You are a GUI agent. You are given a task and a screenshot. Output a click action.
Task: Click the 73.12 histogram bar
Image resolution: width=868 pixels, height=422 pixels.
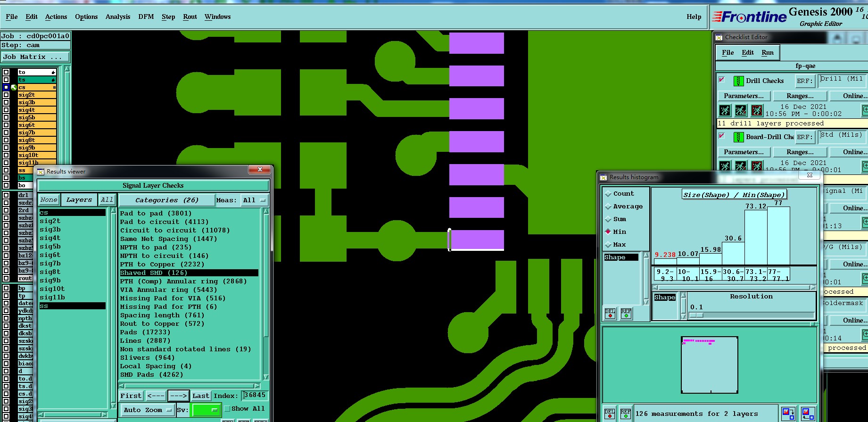[756, 237]
